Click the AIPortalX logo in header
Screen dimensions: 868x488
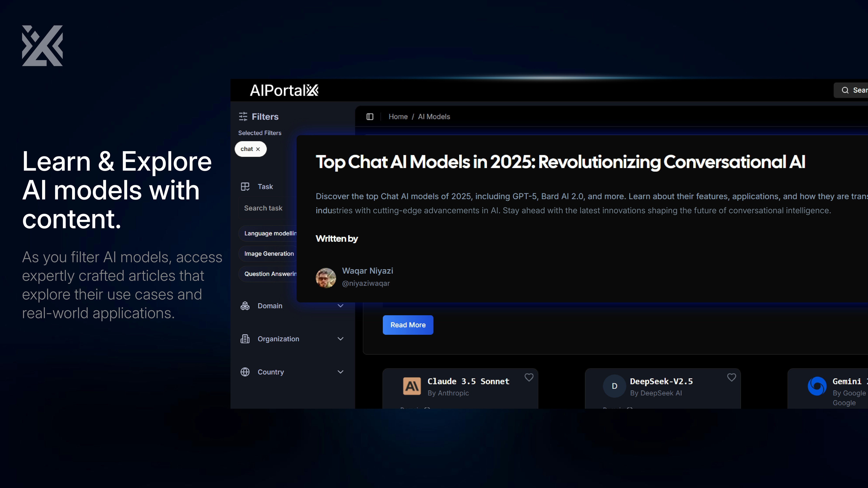284,90
